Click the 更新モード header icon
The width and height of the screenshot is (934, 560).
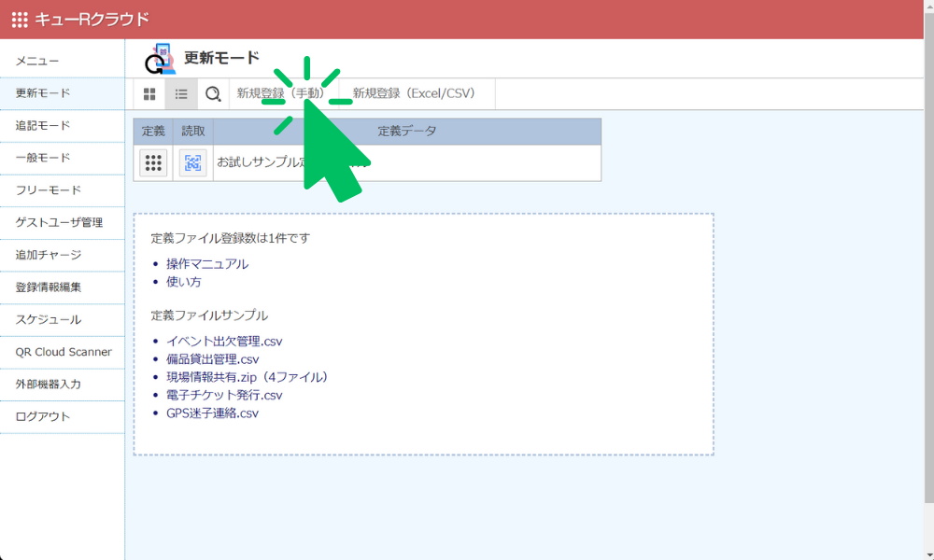[x=160, y=58]
